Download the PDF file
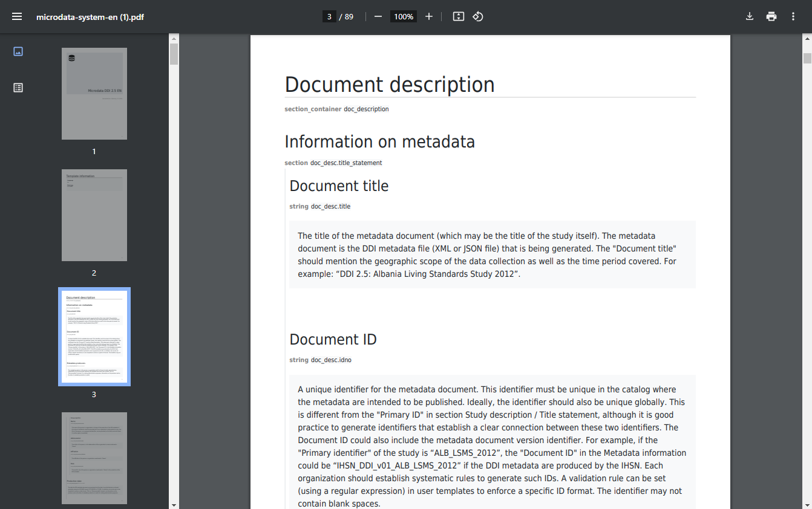 tap(750, 16)
